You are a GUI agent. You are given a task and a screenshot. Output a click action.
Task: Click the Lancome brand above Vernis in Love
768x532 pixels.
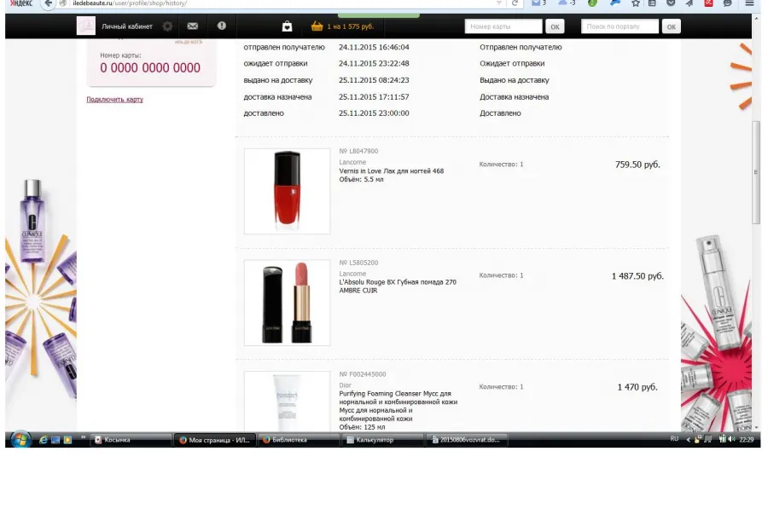[x=352, y=162]
